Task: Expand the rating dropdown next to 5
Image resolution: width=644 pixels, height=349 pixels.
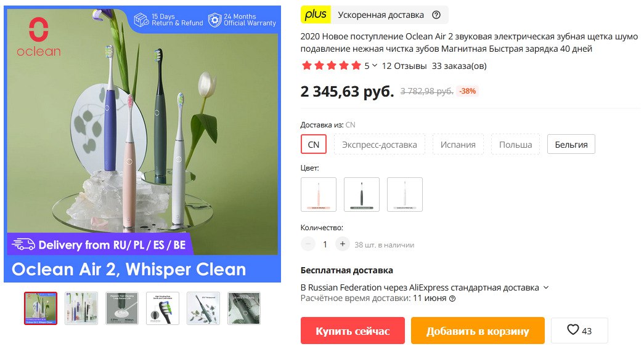Action: click(x=375, y=66)
